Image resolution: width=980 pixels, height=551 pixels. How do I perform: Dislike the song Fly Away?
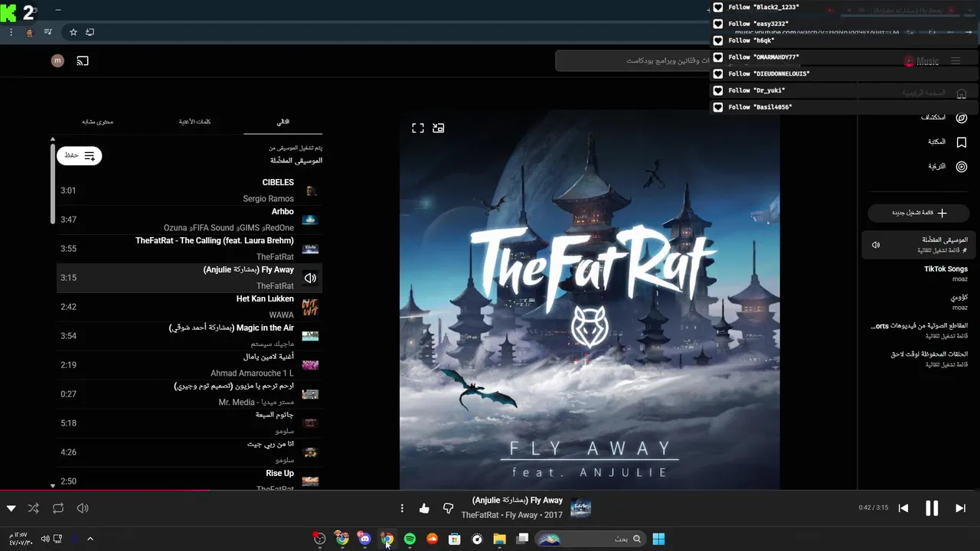pyautogui.click(x=449, y=508)
